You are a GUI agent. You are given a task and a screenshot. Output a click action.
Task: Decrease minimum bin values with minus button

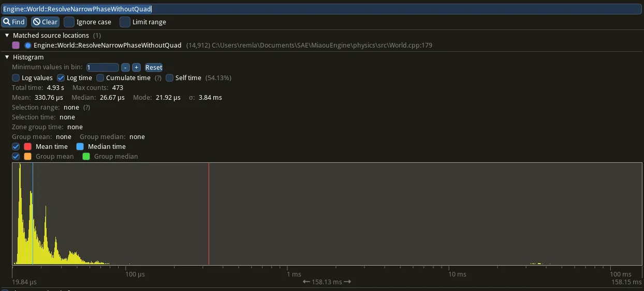tap(125, 68)
